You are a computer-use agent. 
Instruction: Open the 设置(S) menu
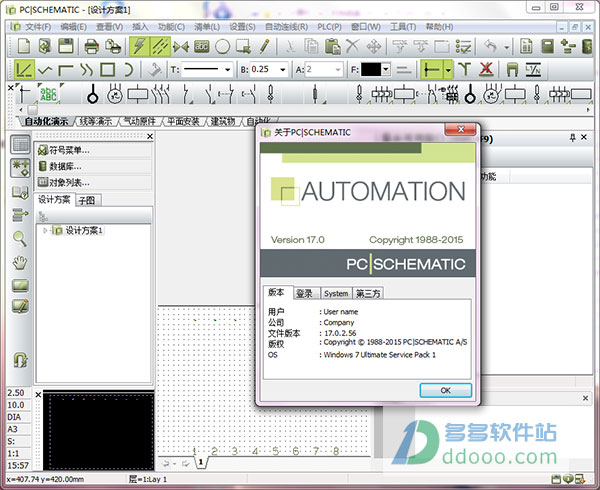tap(242, 27)
